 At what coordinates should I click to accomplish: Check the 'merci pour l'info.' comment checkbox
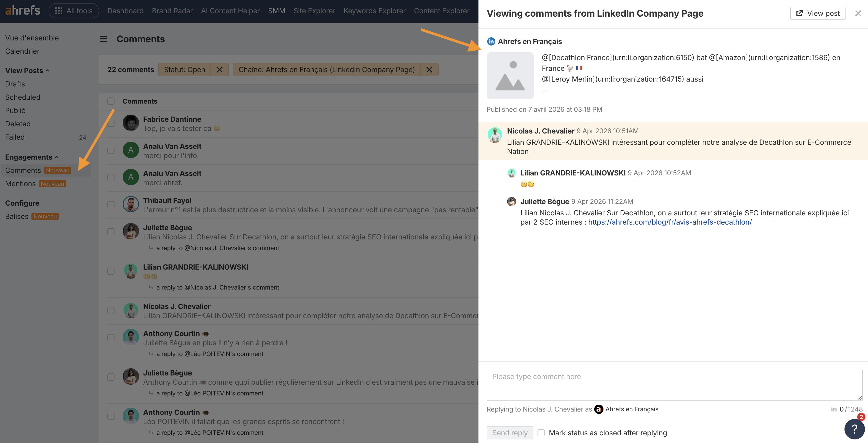pyautogui.click(x=111, y=150)
